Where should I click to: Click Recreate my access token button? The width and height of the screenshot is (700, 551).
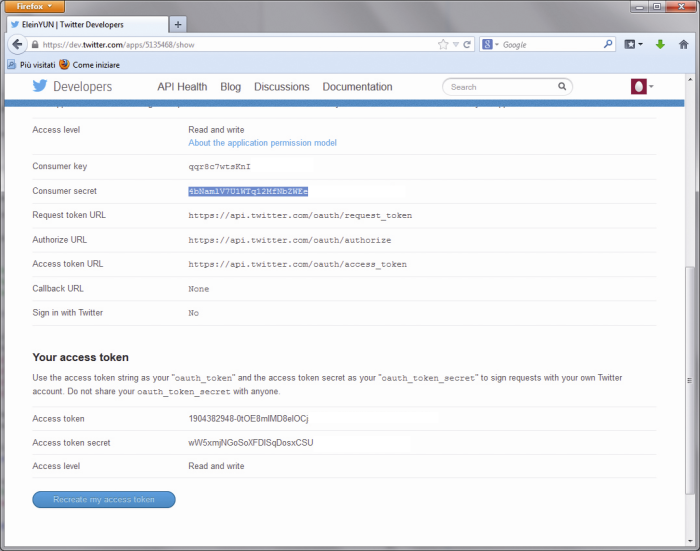click(104, 499)
